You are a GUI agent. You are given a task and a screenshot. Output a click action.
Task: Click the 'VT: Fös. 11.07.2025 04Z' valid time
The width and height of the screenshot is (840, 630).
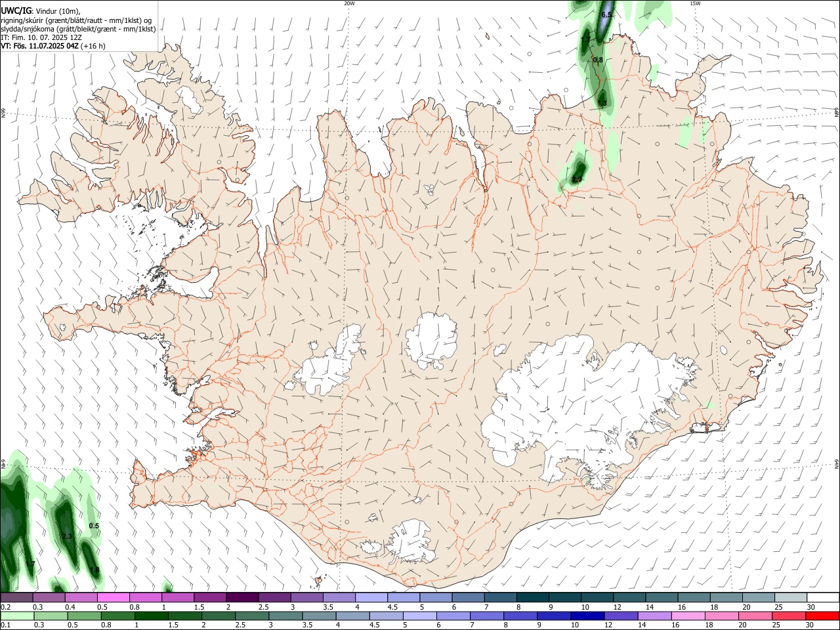(x=40, y=46)
